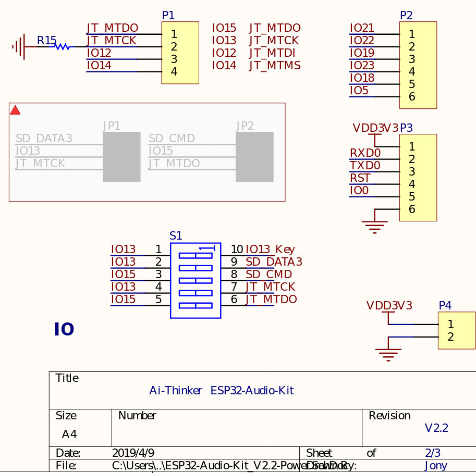The width and height of the screenshot is (476, 473).
Task: Click the S1 designator label
Action: [176, 236]
